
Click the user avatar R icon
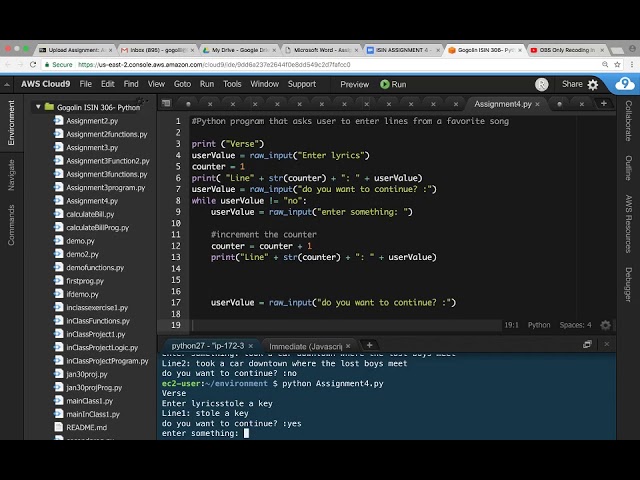[542, 84]
